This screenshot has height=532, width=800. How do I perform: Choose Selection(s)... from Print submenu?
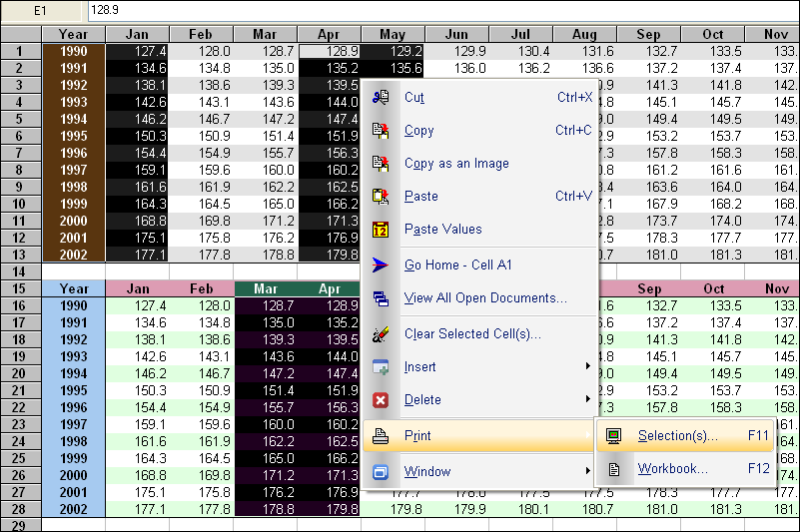point(678,436)
